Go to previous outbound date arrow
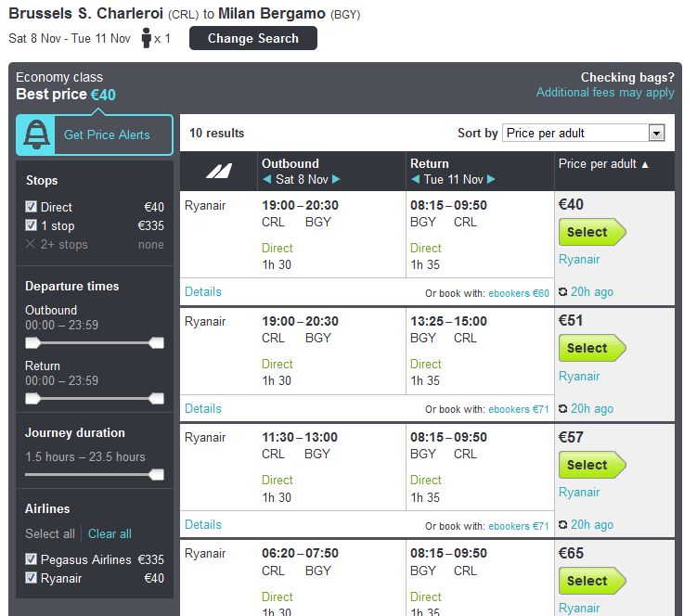The image size is (697, 616). [267, 180]
